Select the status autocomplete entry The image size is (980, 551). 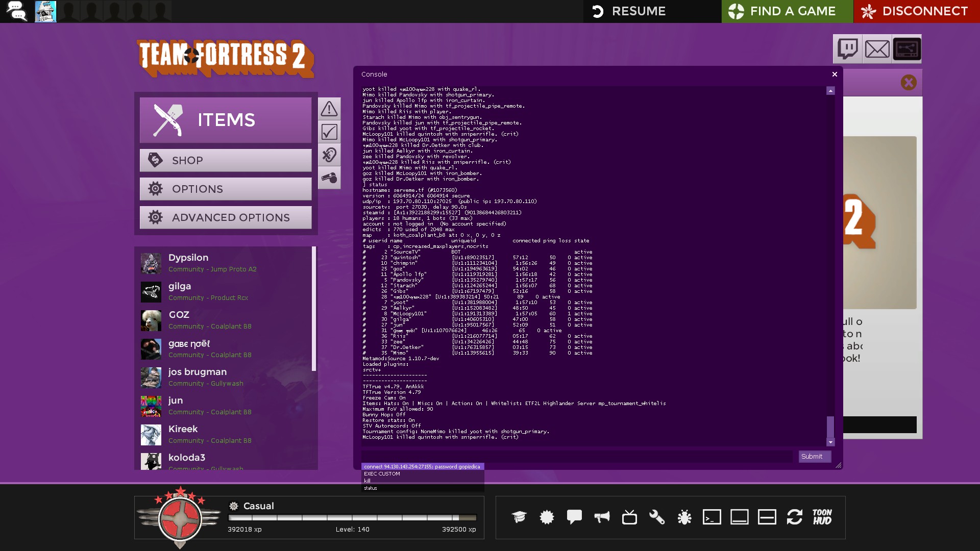point(422,488)
